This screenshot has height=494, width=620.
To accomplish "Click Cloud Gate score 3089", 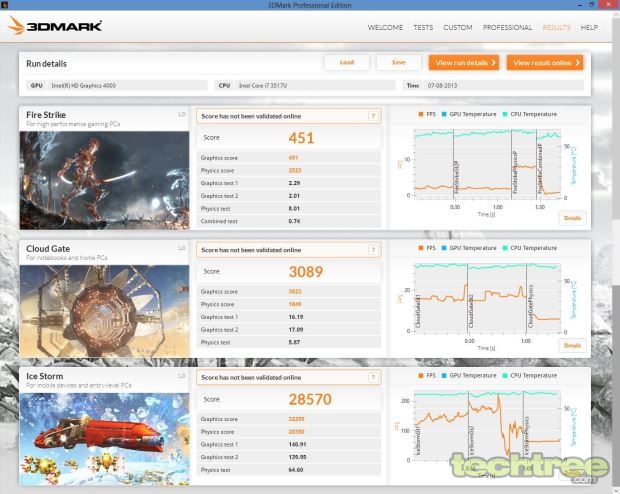I will [306, 272].
